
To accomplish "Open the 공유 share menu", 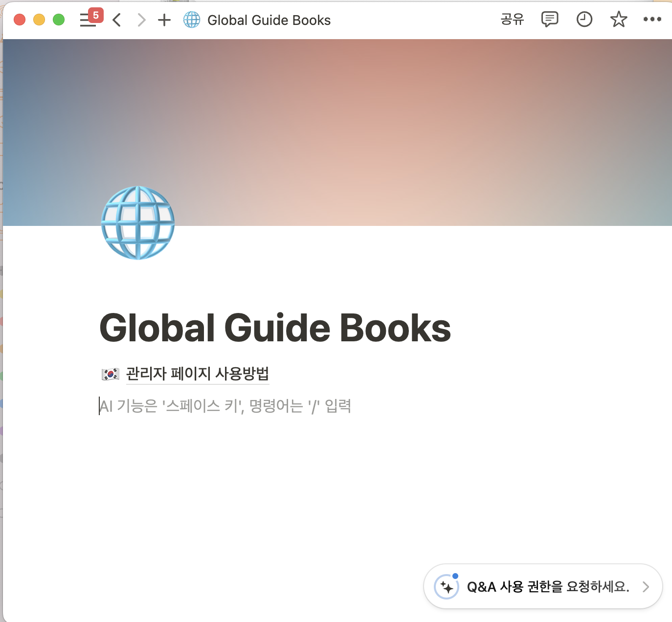I will (512, 20).
